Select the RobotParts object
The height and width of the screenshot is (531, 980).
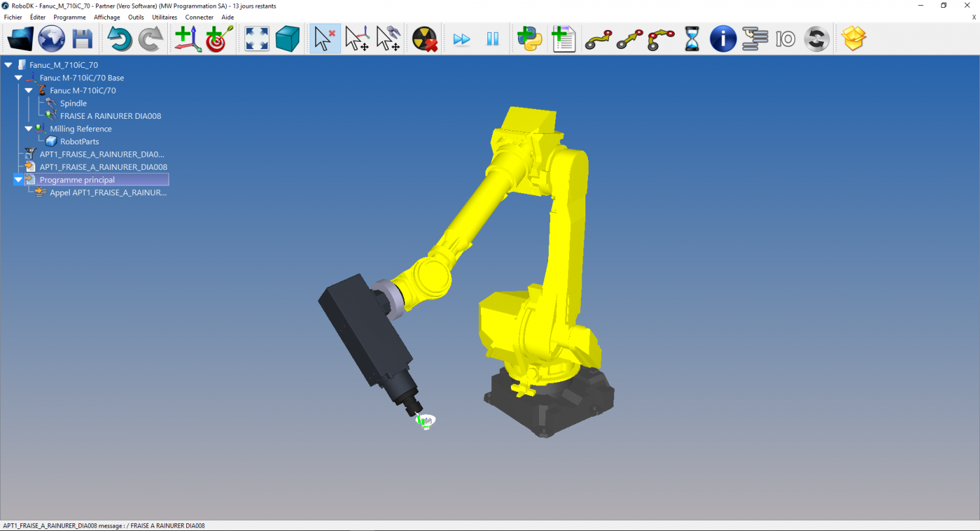80,142
